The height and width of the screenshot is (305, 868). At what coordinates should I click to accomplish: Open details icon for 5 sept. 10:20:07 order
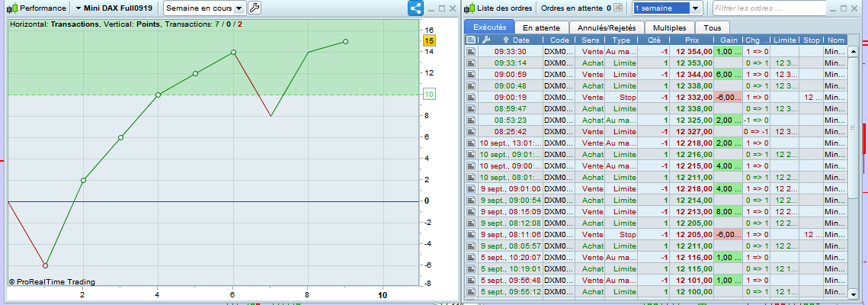471,258
